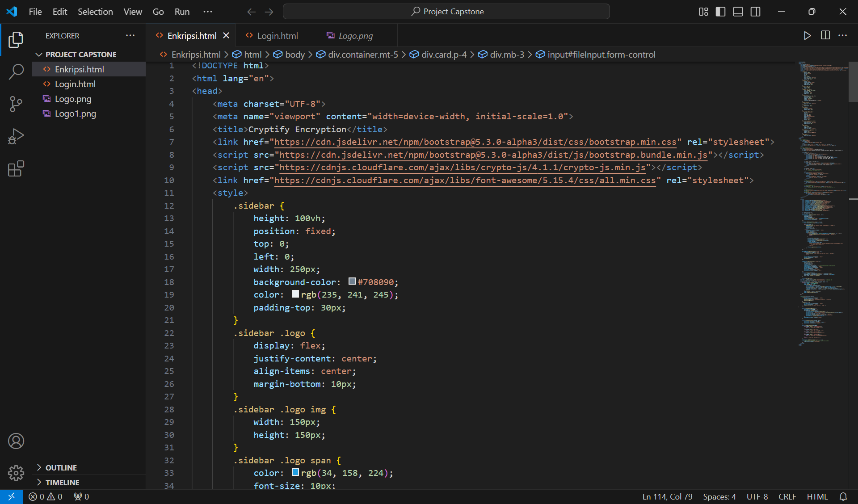Open the Explorer view in activity bar
Viewport: 858px width, 504px height.
tap(16, 39)
